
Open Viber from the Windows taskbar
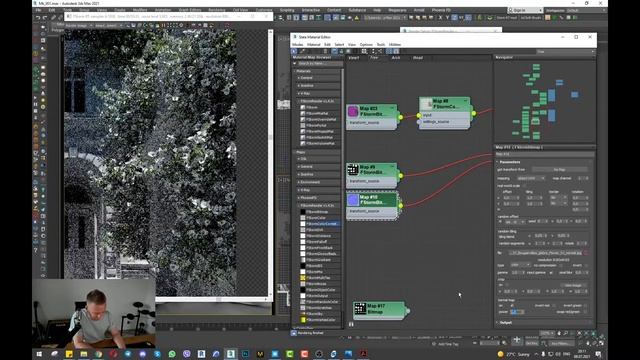[x=187, y=354]
